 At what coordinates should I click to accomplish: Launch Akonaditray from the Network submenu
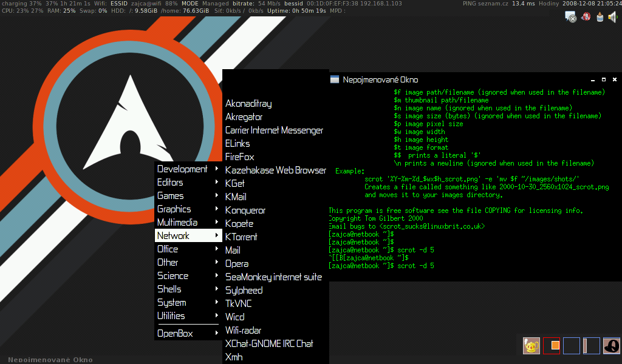276,103
